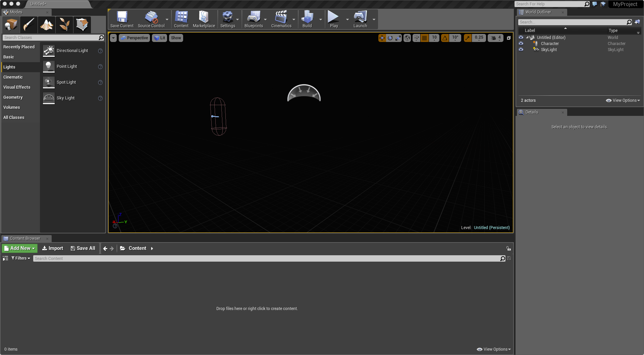
Task: Click the Cinematics toolbar button
Action: pos(281,19)
